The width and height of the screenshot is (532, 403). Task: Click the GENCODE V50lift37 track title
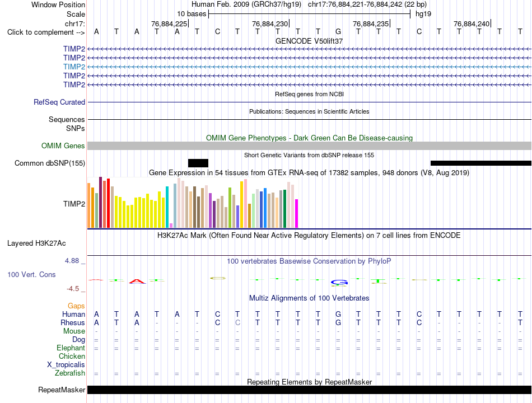[309, 41]
